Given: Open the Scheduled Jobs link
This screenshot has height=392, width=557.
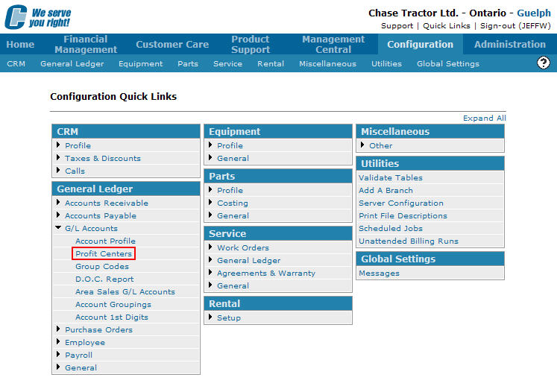Looking at the screenshot, I should tap(391, 228).
